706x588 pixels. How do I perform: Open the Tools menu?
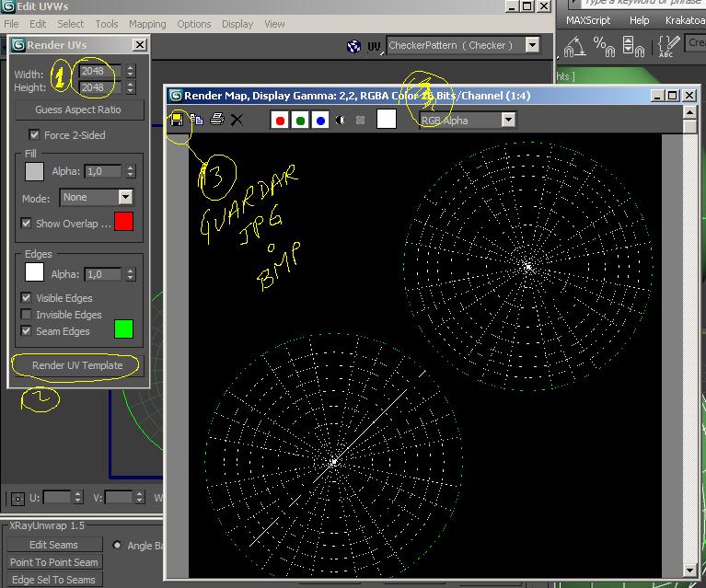tap(106, 24)
